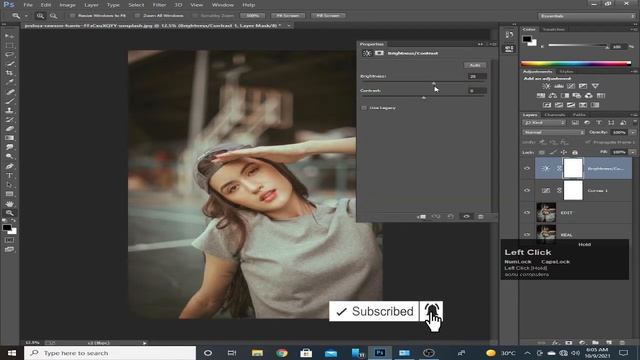Click the Auto button in Properties
Image resolution: width=640 pixels, height=360 pixels.
point(475,65)
